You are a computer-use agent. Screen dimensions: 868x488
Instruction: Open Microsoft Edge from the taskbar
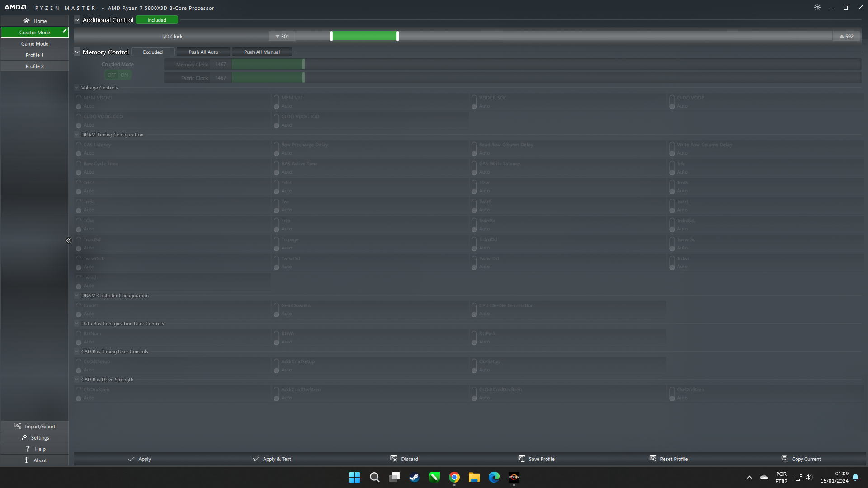[494, 477]
